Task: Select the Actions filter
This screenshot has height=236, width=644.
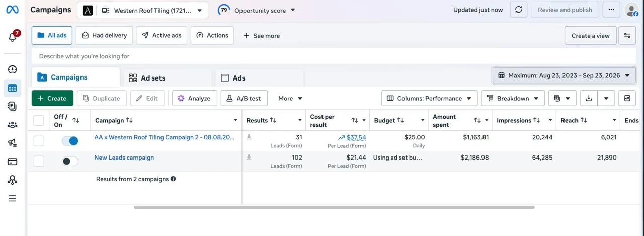Action: [x=212, y=35]
